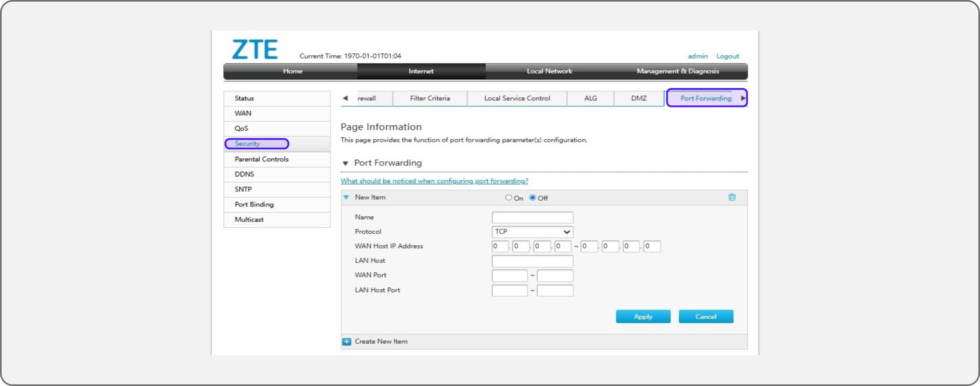Click the Cancel button

(x=706, y=317)
